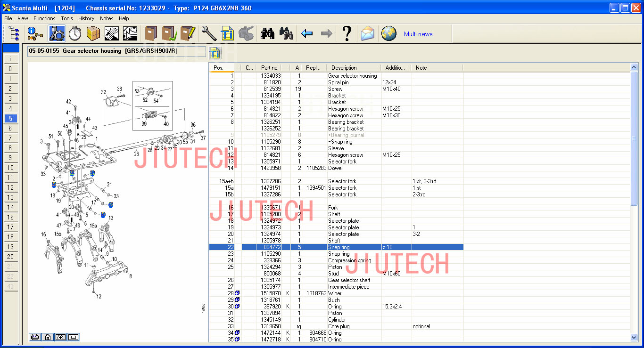644x348 pixels.
Task: Select main group 10 in sidebar
Action: pyautogui.click(x=10, y=168)
